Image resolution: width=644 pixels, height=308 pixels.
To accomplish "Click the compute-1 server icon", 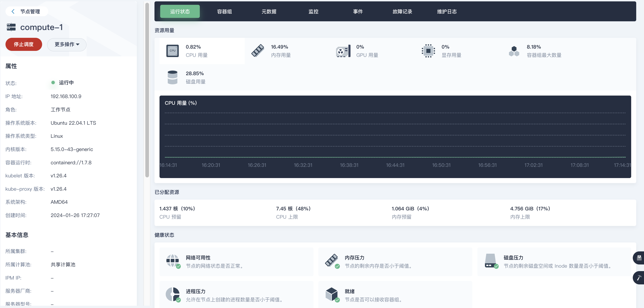I will (11, 27).
